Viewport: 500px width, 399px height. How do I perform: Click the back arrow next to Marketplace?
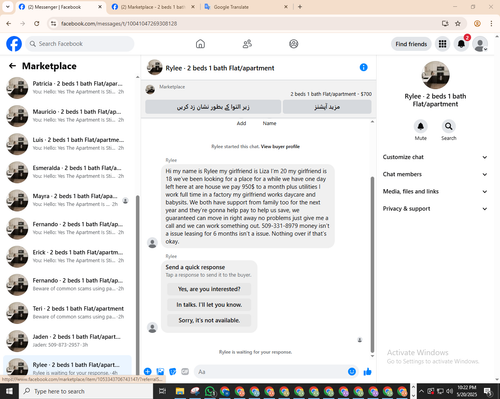click(x=12, y=66)
